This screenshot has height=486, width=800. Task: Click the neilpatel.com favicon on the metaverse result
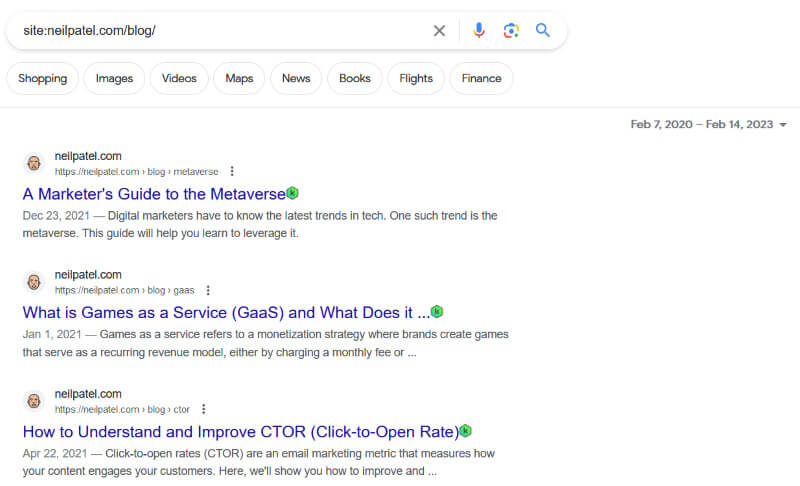pos(34,163)
